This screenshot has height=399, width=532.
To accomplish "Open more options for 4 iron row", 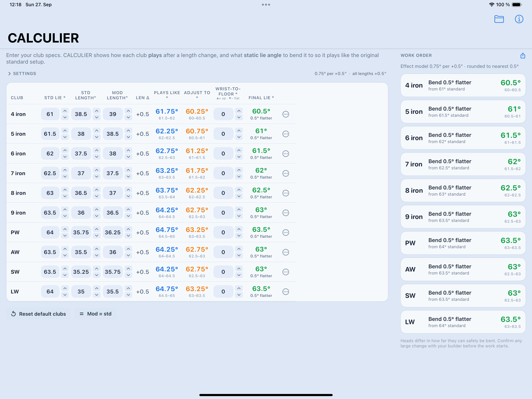I will point(286,114).
